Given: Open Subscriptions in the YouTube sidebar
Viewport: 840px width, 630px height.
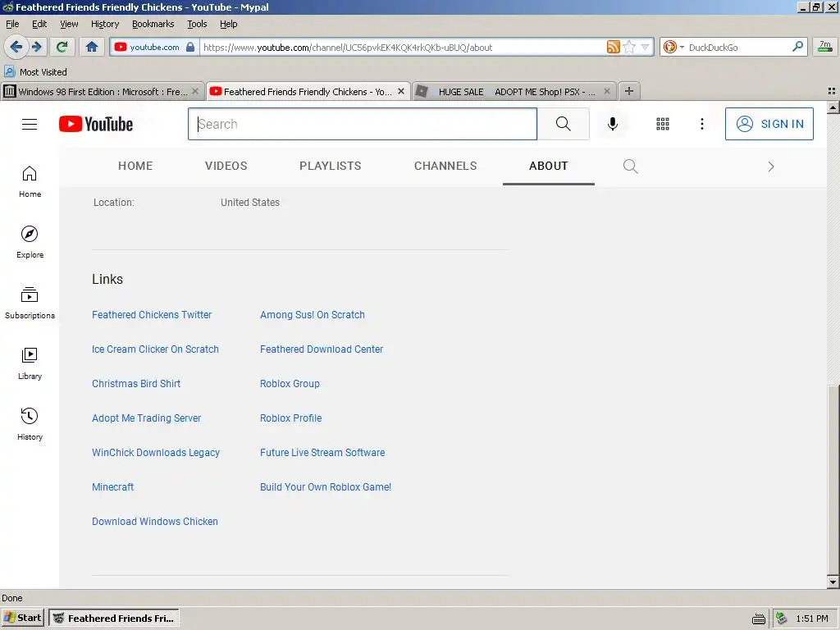Looking at the screenshot, I should coord(30,303).
